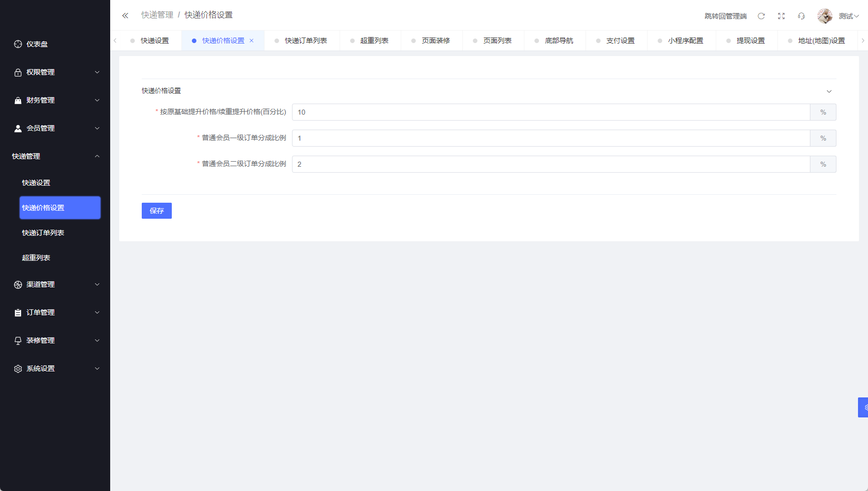Collapse the 快递价格设置 form section
Image resolution: width=868 pixels, height=491 pixels.
pos(829,91)
